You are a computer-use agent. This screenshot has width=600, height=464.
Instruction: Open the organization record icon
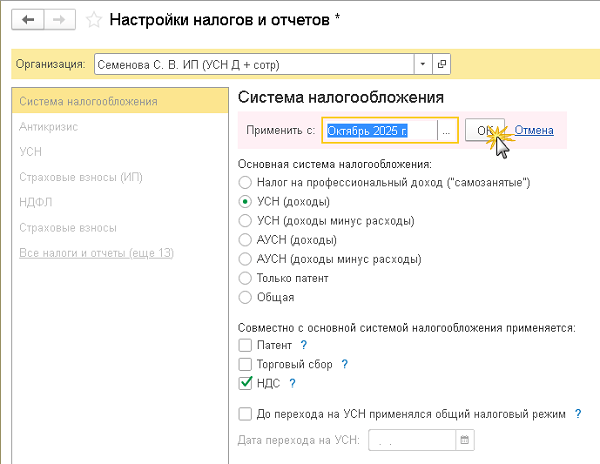442,64
